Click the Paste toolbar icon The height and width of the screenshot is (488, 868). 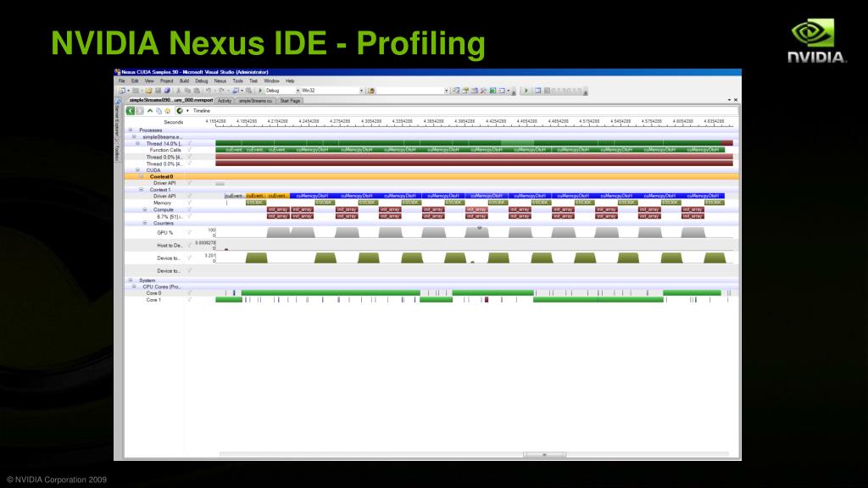tap(197, 91)
